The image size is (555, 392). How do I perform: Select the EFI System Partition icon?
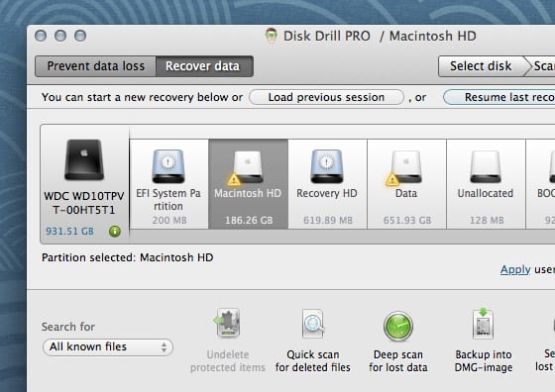click(x=168, y=166)
